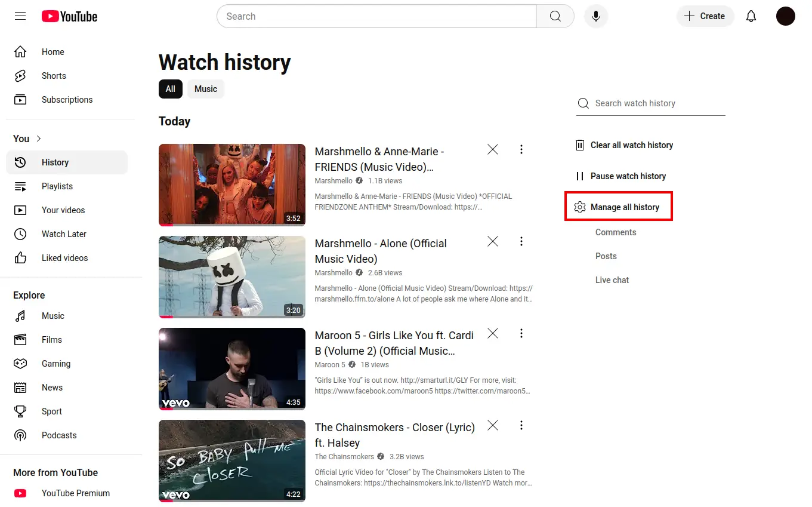Go to Podcasts in sidebar
The height and width of the screenshot is (507, 812).
(67, 435)
